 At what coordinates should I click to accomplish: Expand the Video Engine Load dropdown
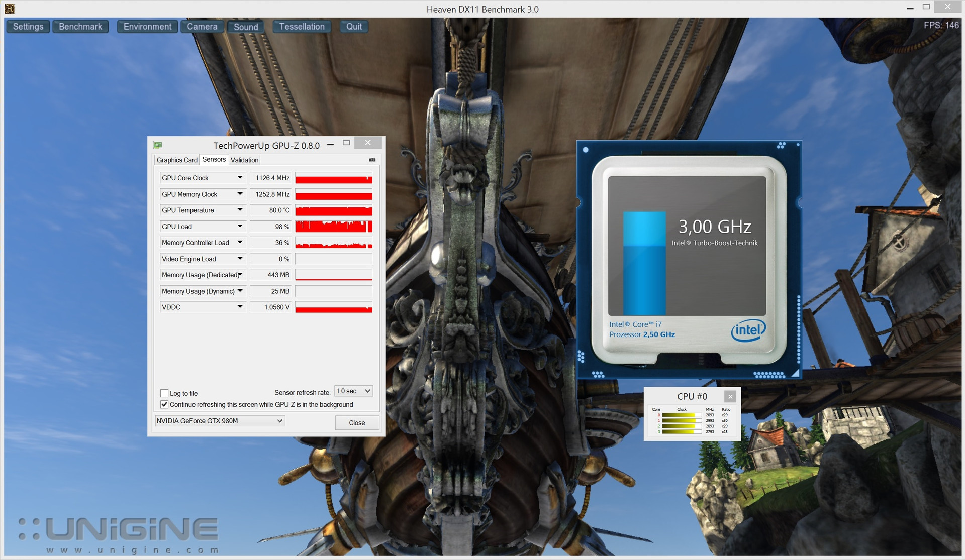[240, 259]
